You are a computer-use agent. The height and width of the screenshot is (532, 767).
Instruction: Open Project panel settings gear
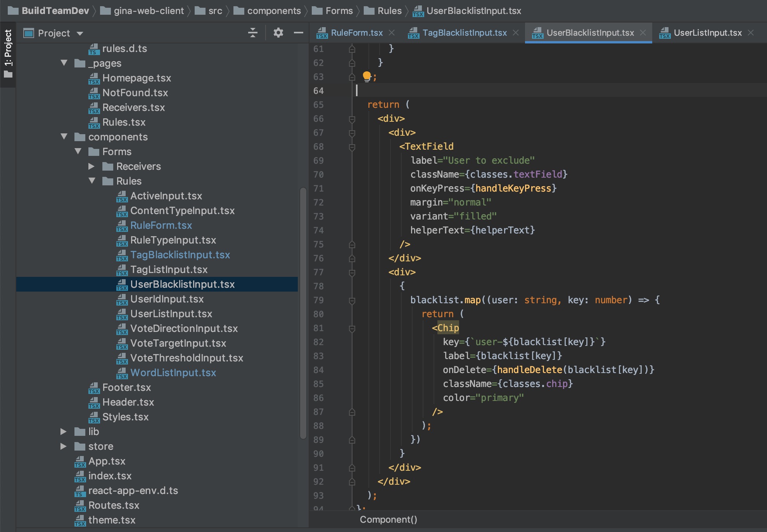click(x=278, y=33)
